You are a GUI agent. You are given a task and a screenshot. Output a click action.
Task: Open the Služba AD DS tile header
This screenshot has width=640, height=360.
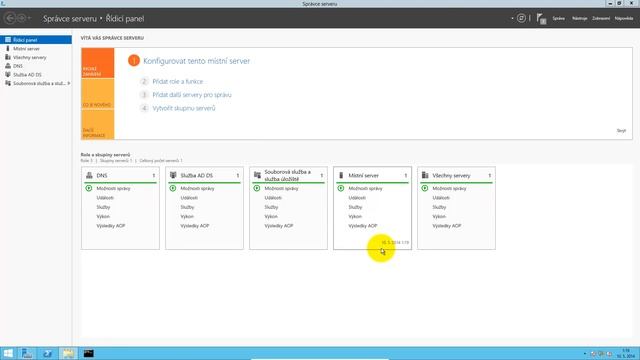[x=204, y=176]
